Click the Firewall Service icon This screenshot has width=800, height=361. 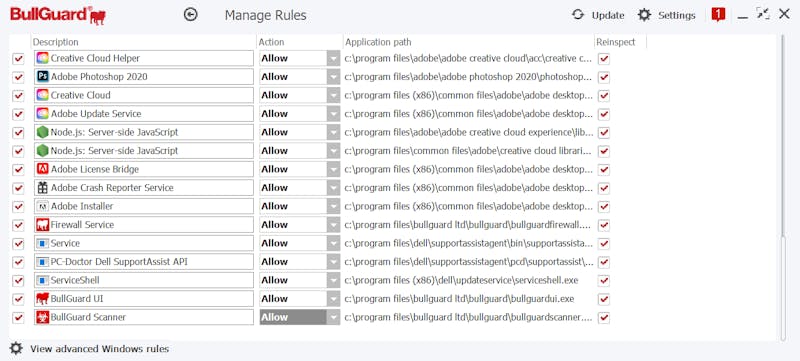point(43,224)
